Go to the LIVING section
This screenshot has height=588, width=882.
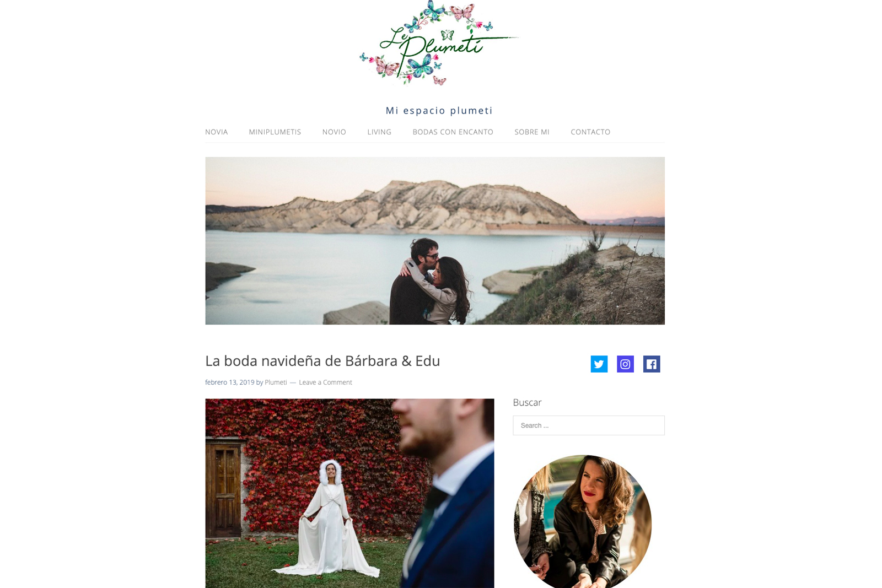tap(379, 132)
